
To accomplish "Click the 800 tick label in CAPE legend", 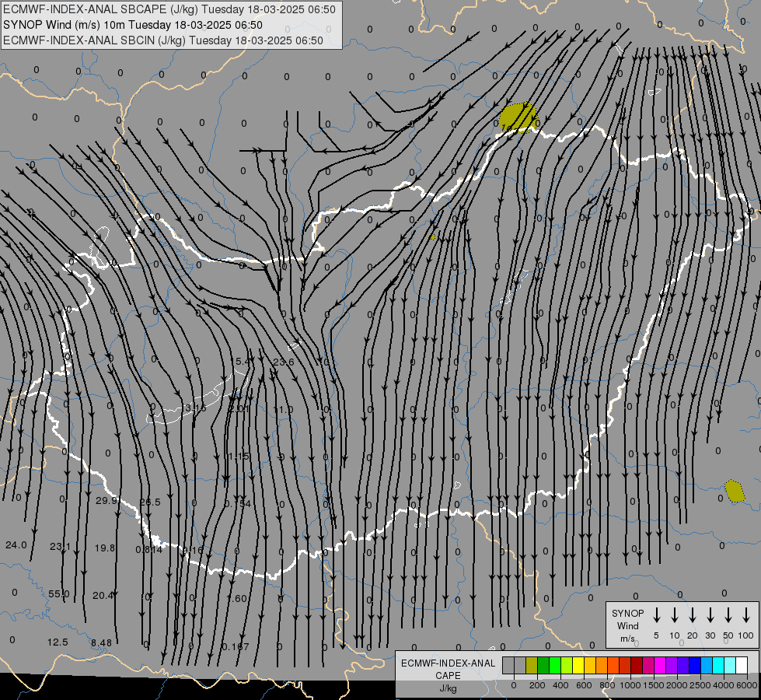I will [607, 685].
